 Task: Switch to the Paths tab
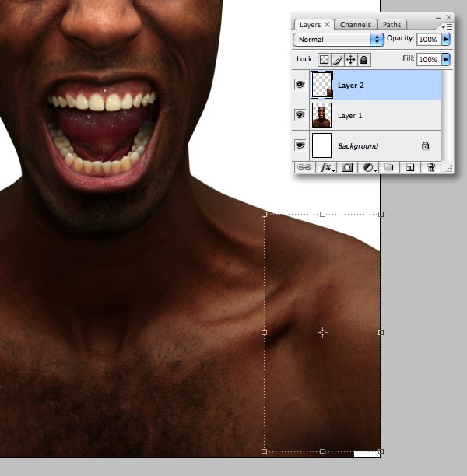pyautogui.click(x=392, y=25)
